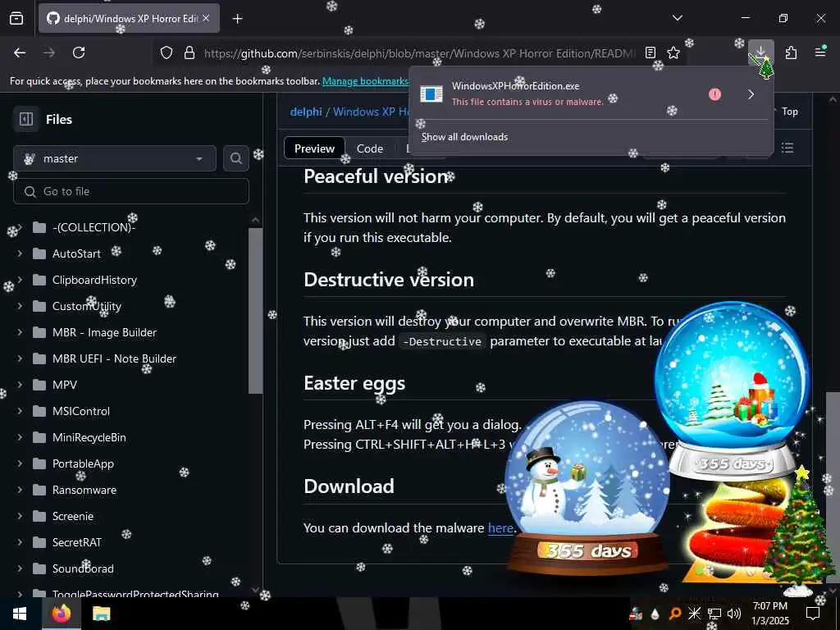Viewport: 840px width, 630px height.
Task: Toggle the downloads panel toolbar button
Action: pos(760,52)
